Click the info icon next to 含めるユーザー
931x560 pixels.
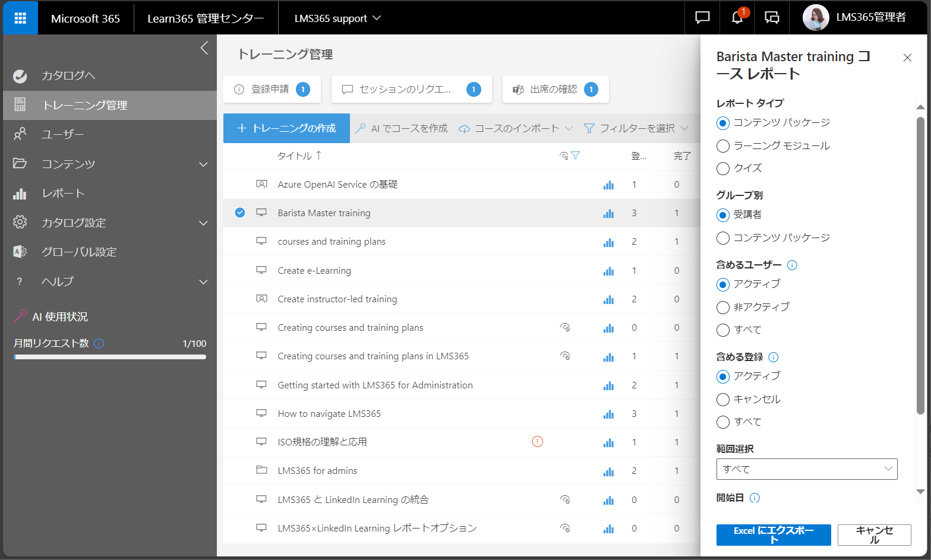click(792, 265)
